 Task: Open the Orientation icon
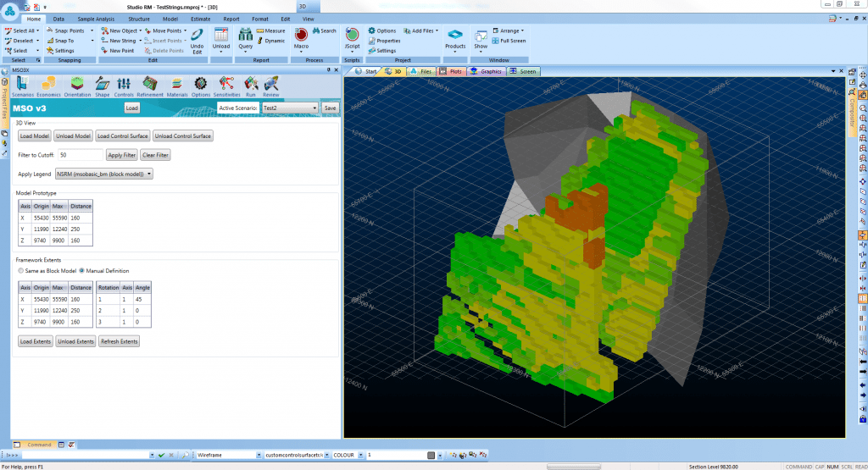77,86
